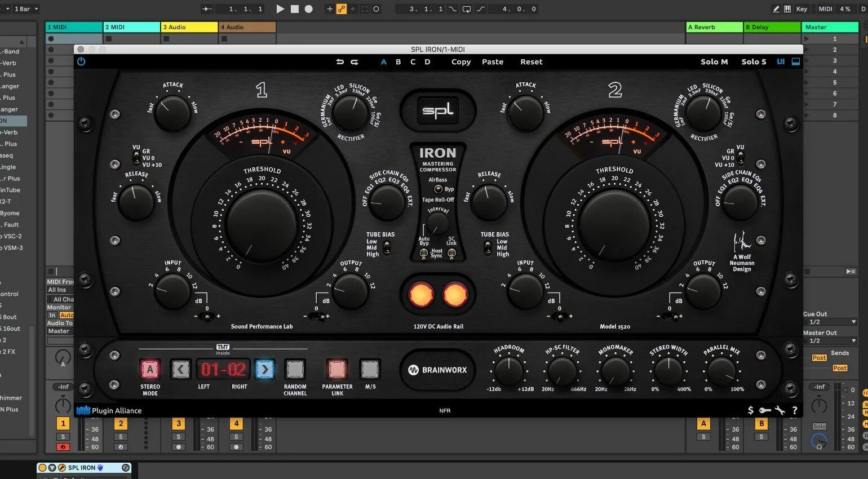The image size is (868, 479).
Task: Click the Paste button
Action: pos(493,62)
